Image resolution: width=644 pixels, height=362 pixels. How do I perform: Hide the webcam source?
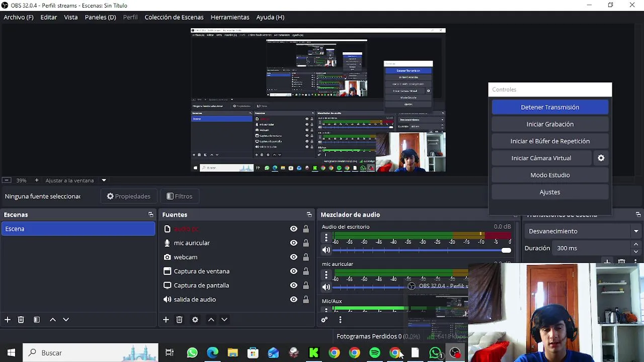point(294,257)
